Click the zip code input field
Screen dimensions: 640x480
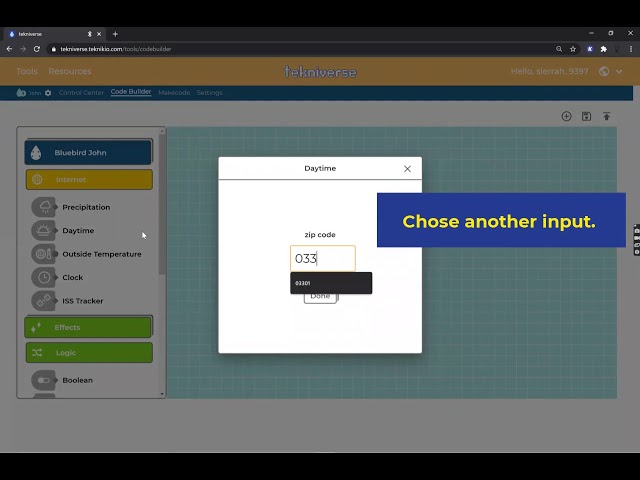coord(323,258)
